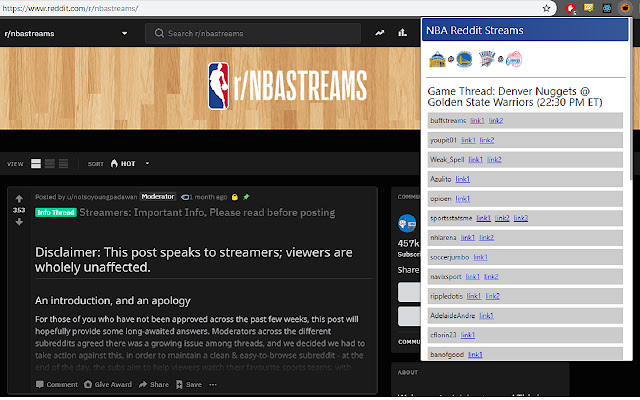The width and height of the screenshot is (640, 400).
Task: Open youpit01 link2
Action: [487, 140]
